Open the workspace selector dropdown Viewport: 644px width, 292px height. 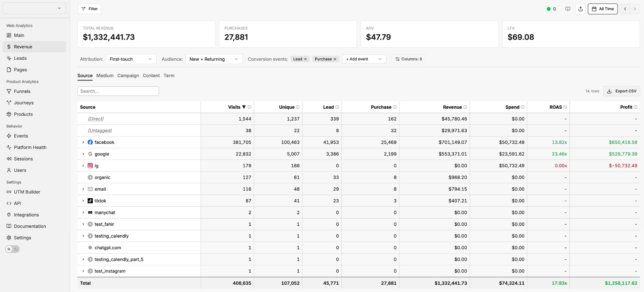coord(34,8)
